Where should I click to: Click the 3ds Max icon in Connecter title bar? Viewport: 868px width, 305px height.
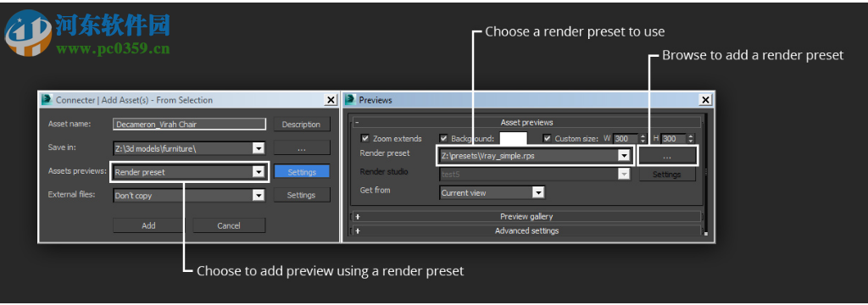click(47, 100)
